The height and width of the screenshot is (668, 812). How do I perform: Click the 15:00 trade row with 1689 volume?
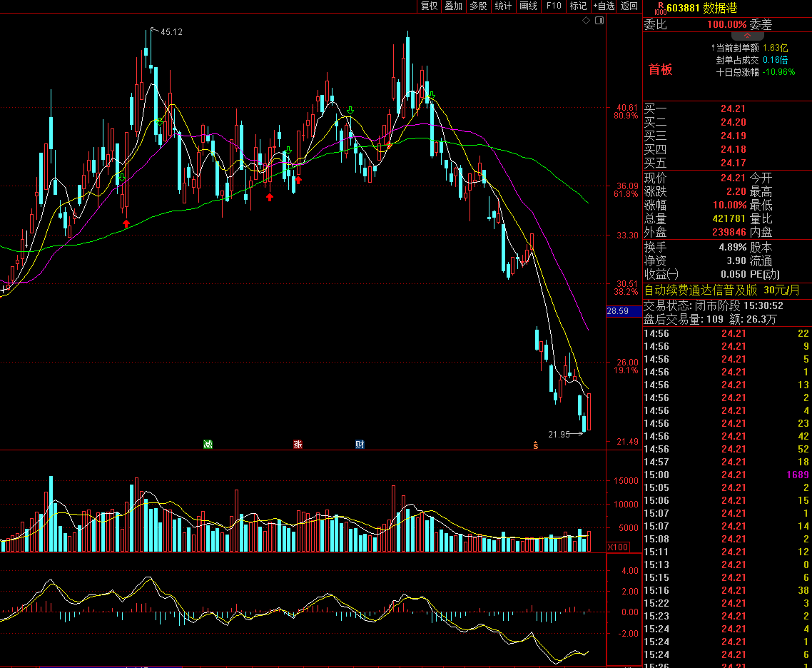[x=726, y=475]
